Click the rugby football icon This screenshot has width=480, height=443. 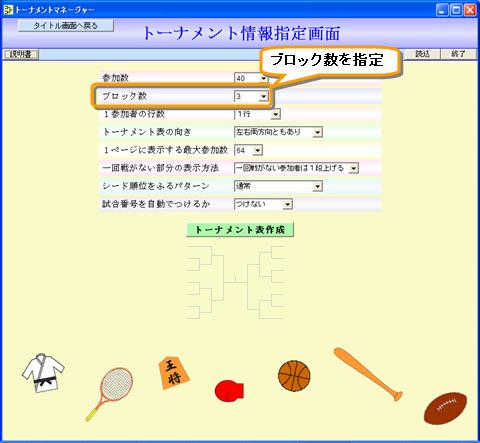coord(445,408)
